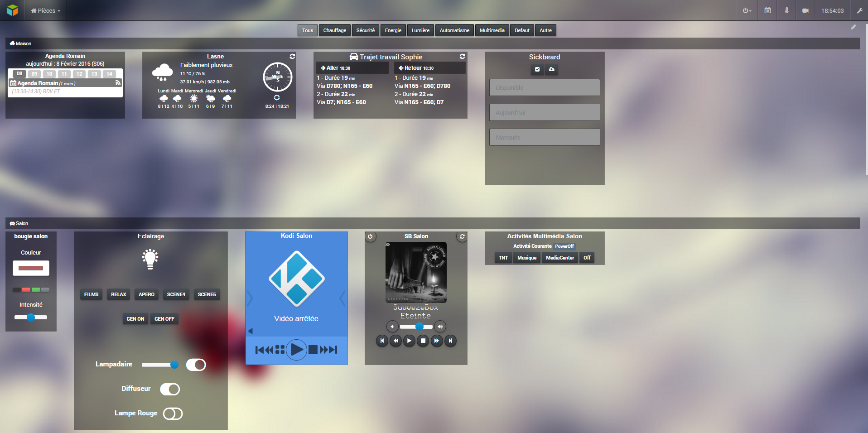Refresh the SB Salon widget
This screenshot has height=433, width=868.
462,236
